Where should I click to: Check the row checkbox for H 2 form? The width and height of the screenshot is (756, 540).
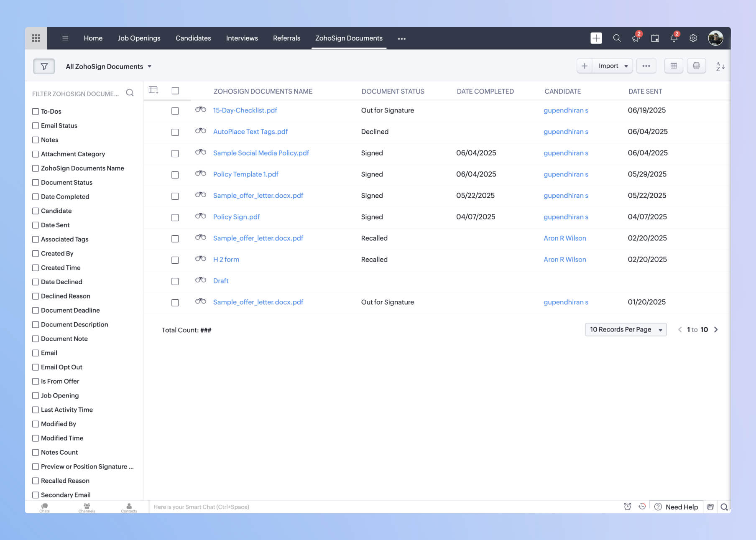click(x=175, y=260)
